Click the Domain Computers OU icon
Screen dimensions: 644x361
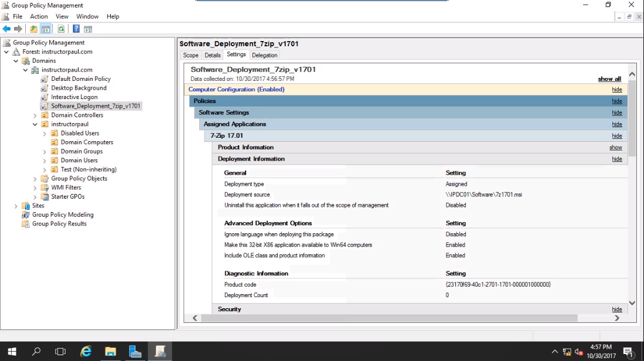54,142
